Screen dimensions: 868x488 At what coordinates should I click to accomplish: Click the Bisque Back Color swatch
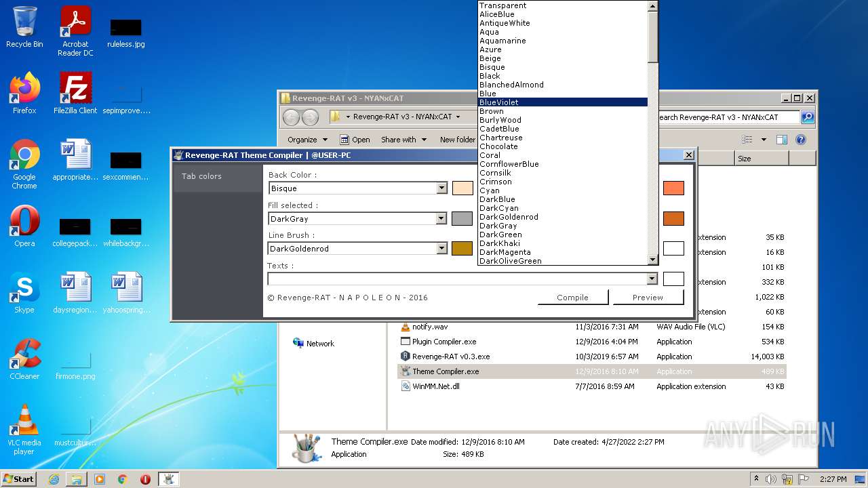click(x=462, y=188)
